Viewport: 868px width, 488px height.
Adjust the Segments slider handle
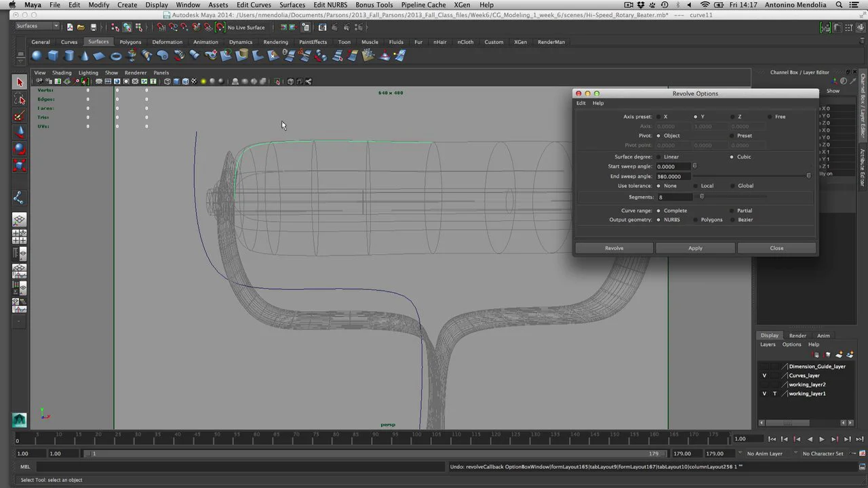[702, 197]
